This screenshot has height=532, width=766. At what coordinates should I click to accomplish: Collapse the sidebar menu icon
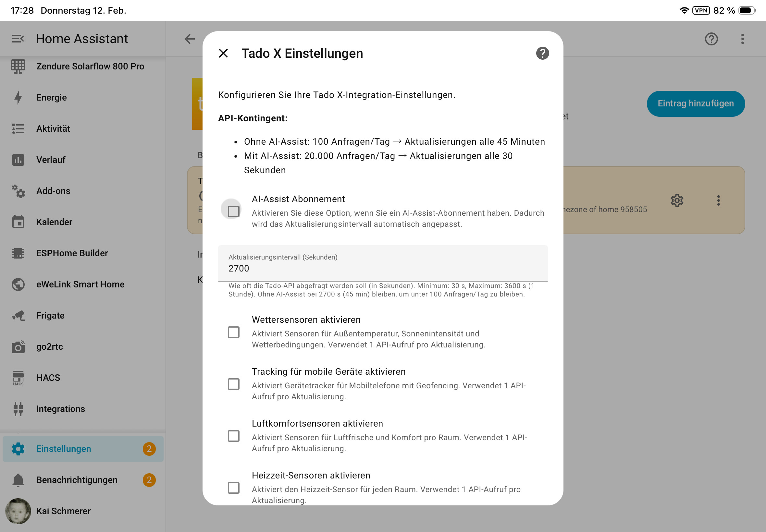coord(18,39)
